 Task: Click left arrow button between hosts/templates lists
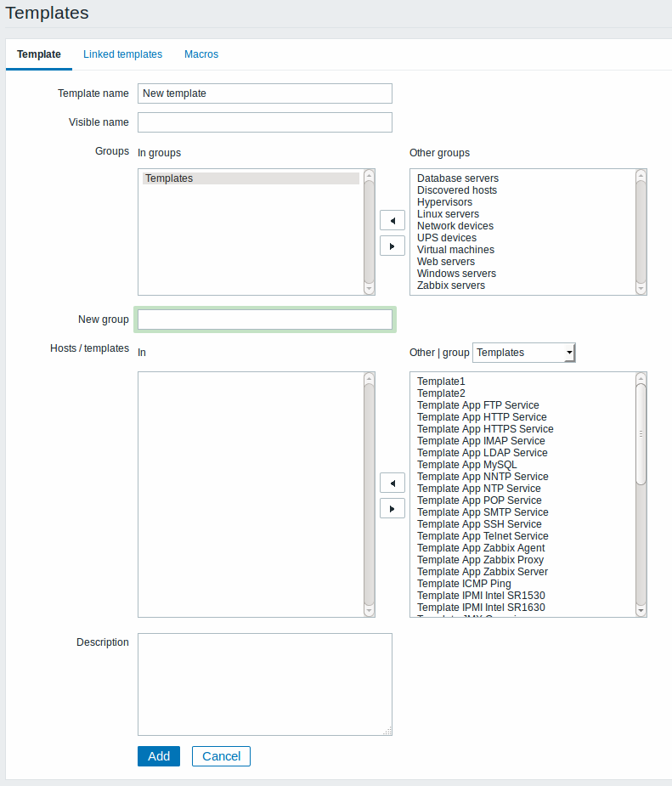(392, 483)
